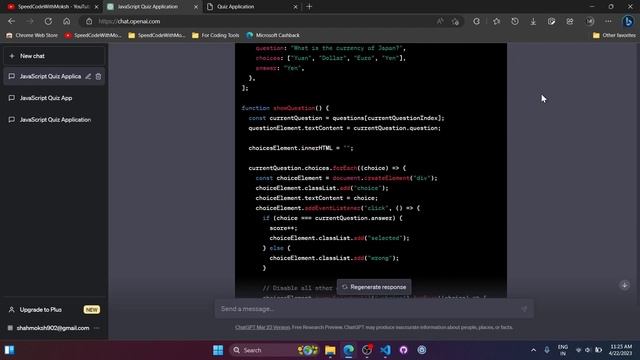Screen dimensions: 640x360
Task: Click the ENG IN language indicator
Action: 563,350
